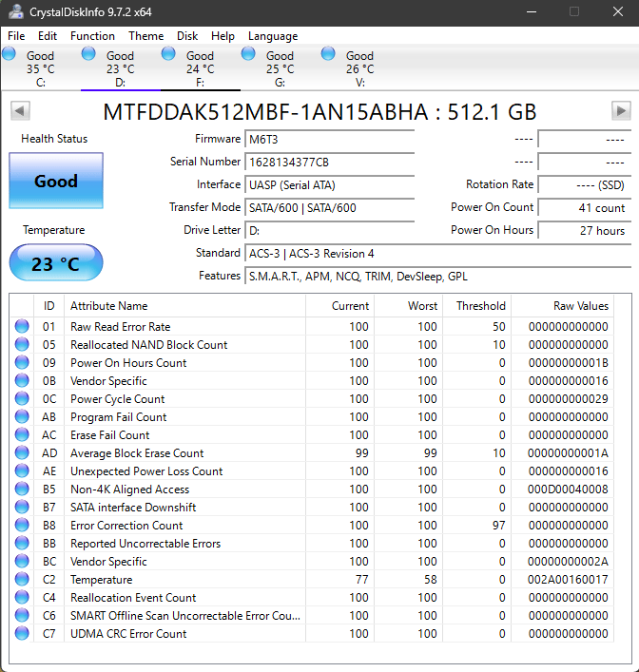This screenshot has height=672, width=639.
Task: Click status icon for SATA interface Downshift
Action: click(x=22, y=507)
